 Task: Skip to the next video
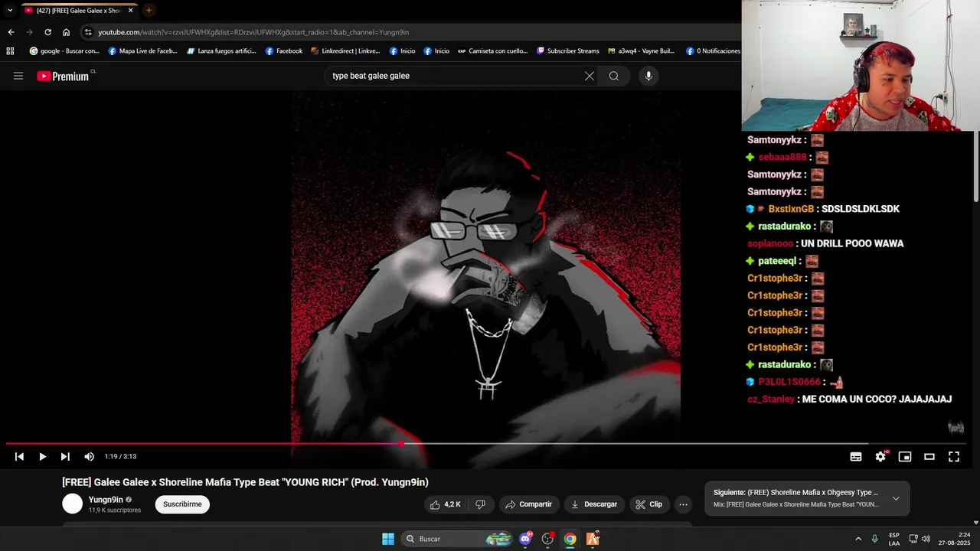[x=65, y=457]
